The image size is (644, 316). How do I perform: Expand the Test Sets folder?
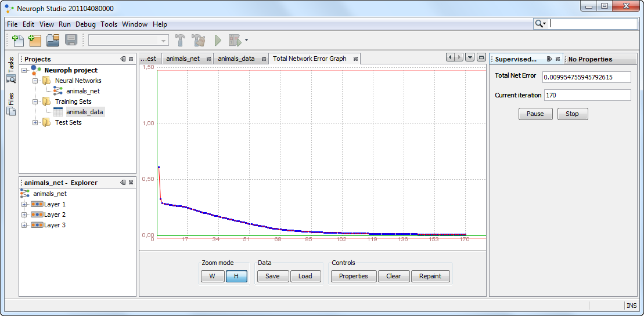tap(35, 122)
